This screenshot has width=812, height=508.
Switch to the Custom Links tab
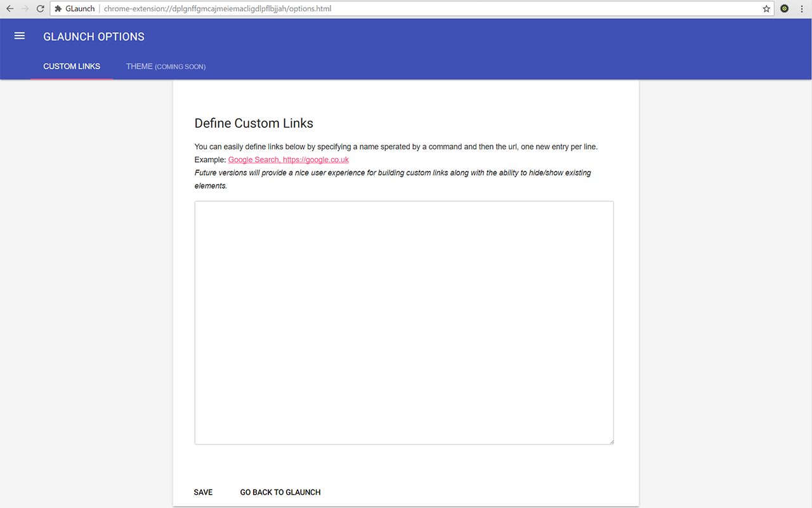pos(72,66)
